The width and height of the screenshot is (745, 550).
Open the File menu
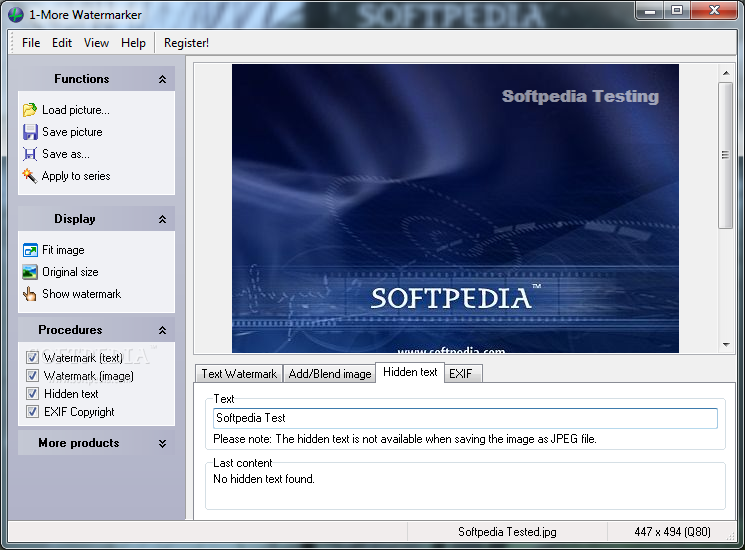(31, 43)
